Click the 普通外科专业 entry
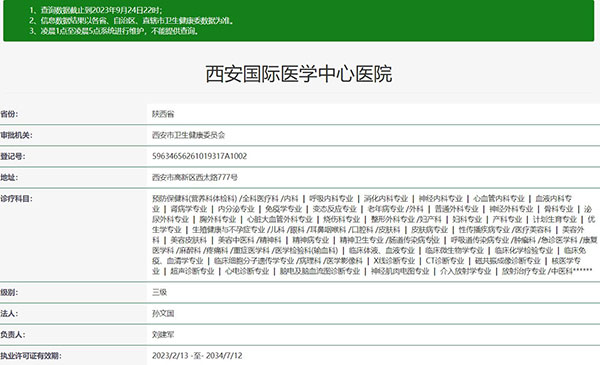 pos(457,209)
